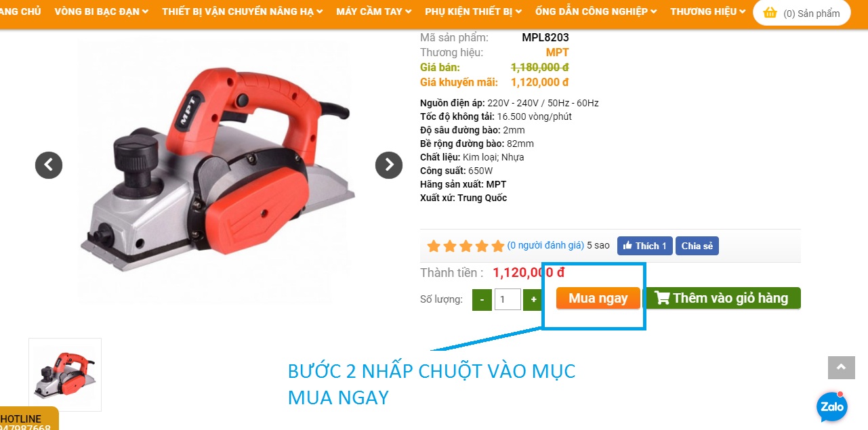
Task: Click Thêm vào giỏ hàng button
Action: (722, 298)
